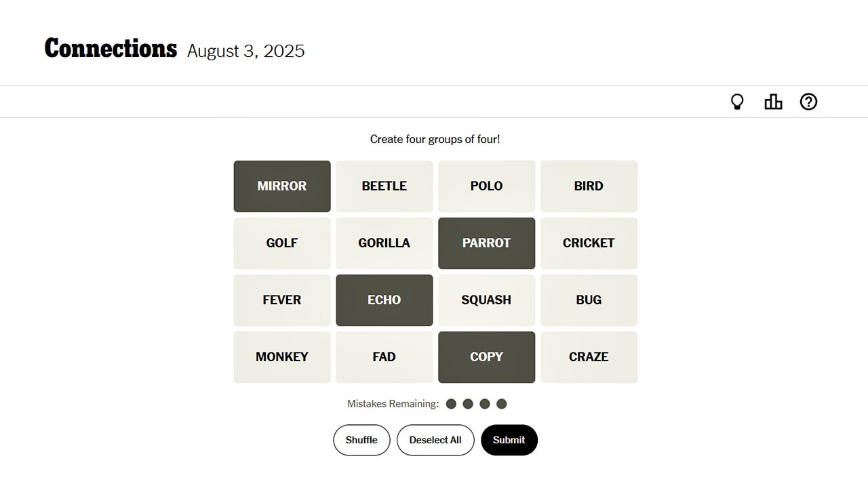Image resolution: width=868 pixels, height=488 pixels.
Task: Deselect the PARROT tile
Action: (x=486, y=243)
